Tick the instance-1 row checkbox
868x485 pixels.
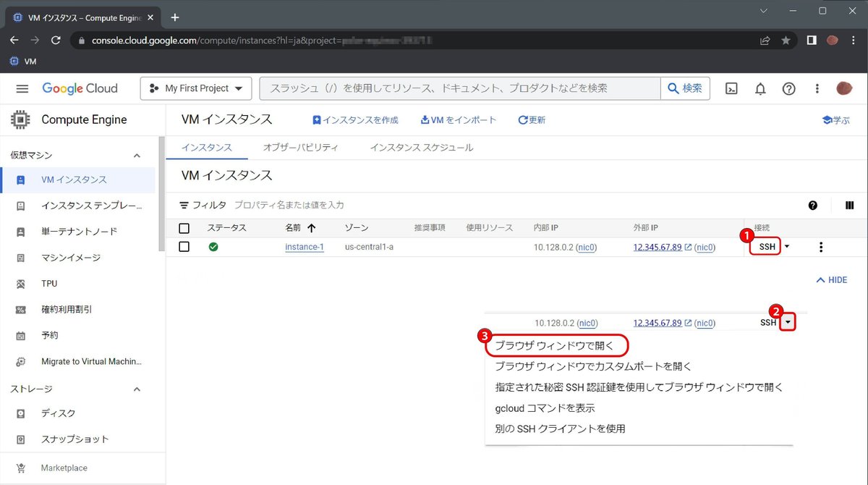tap(184, 247)
